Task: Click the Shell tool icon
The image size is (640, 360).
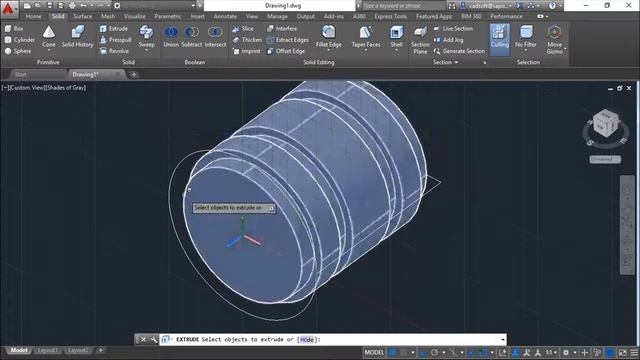Action: (x=396, y=33)
